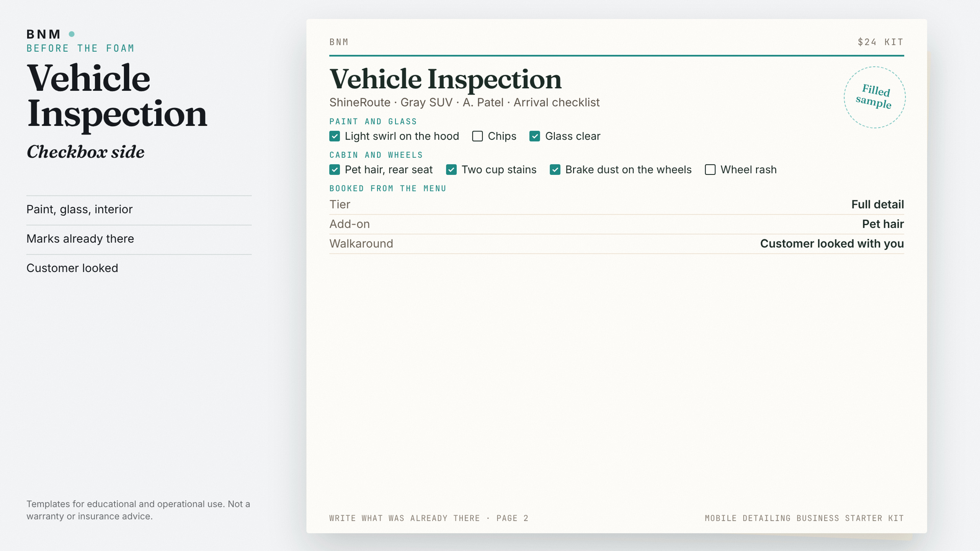
Task: Click the 'Checkbox side' subtitle
Action: coord(85,152)
